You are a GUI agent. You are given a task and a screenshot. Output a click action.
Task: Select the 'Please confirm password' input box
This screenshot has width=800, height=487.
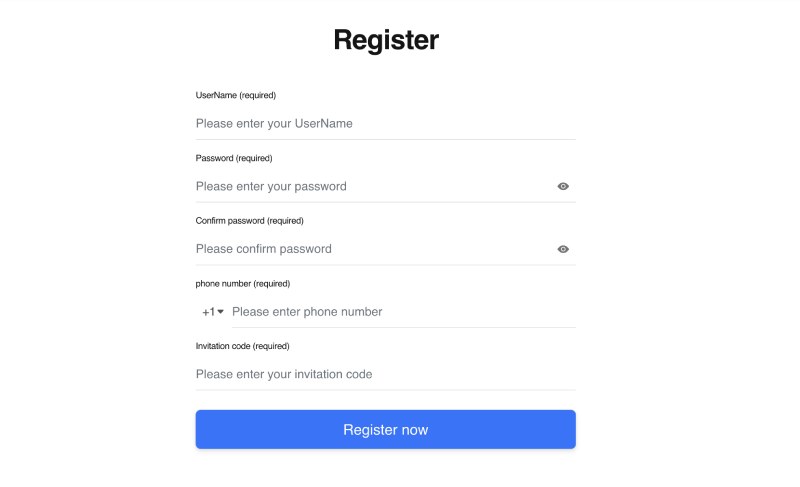370,249
